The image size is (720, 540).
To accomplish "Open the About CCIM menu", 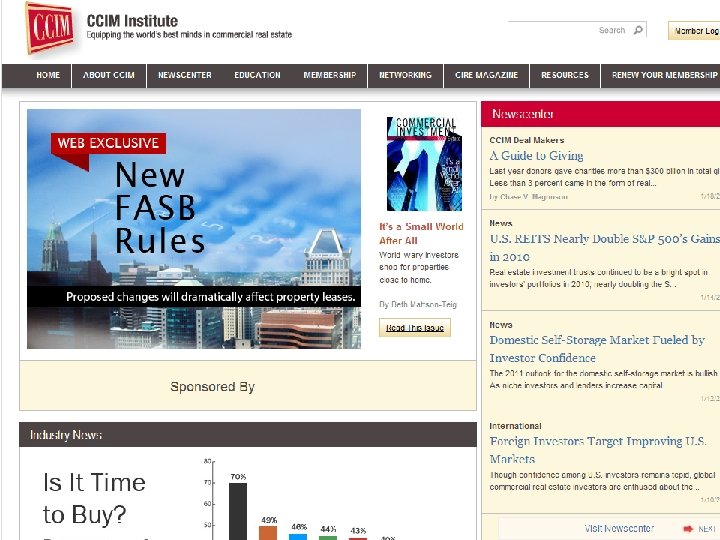I will (x=109, y=75).
